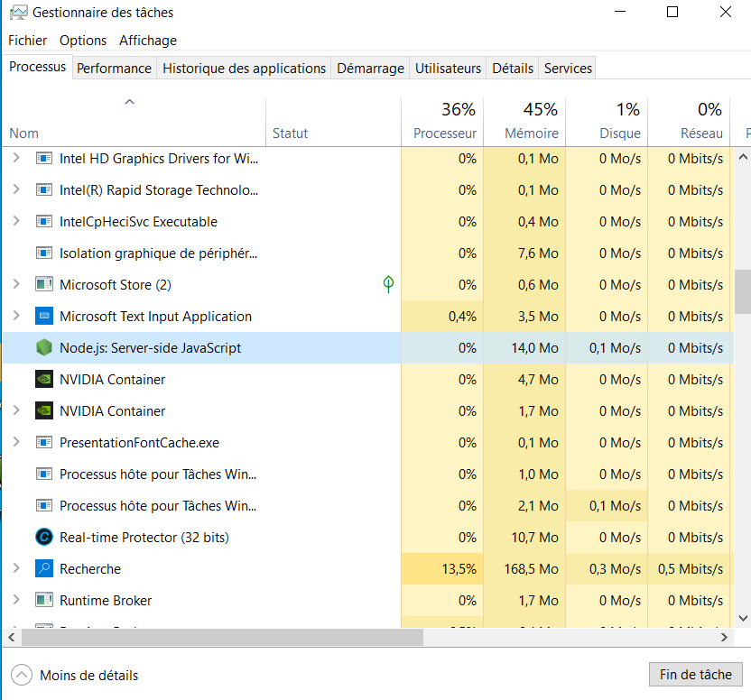The image size is (751, 700).
Task: Click the NVIDIA Container icon showing 1,7 Mo
Action: 44,410
